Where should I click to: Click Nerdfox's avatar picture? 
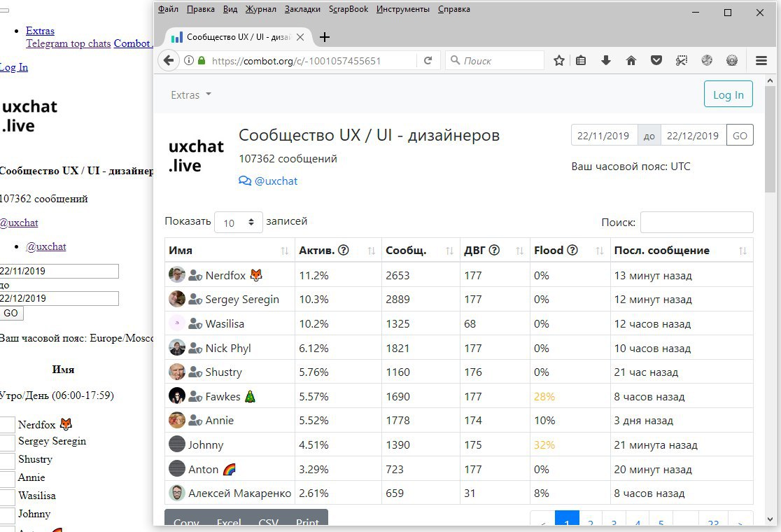tap(177, 274)
